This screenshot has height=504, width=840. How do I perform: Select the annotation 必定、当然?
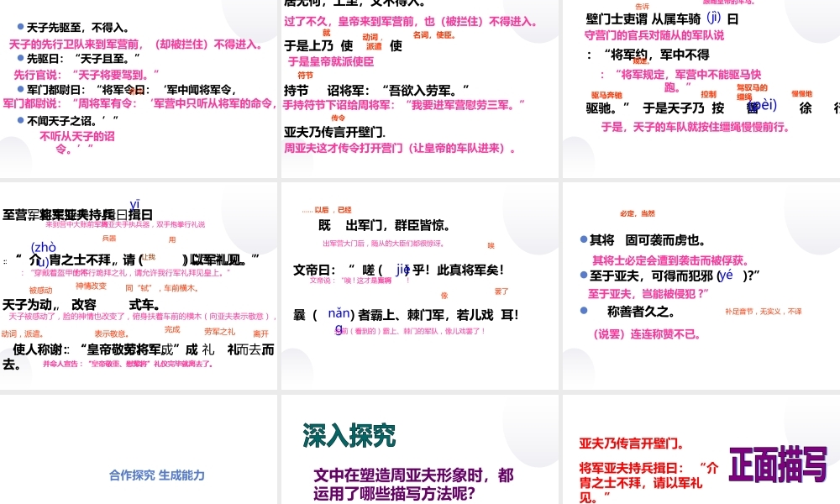(638, 213)
